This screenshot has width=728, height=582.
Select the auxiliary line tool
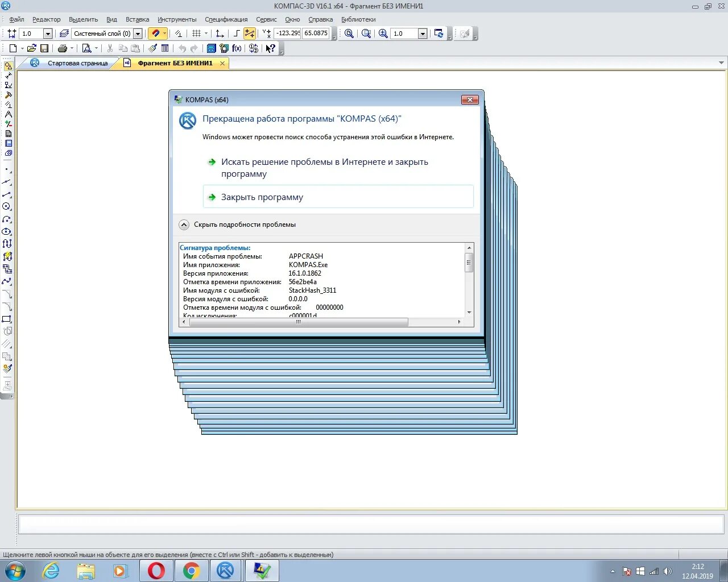tap(7, 182)
